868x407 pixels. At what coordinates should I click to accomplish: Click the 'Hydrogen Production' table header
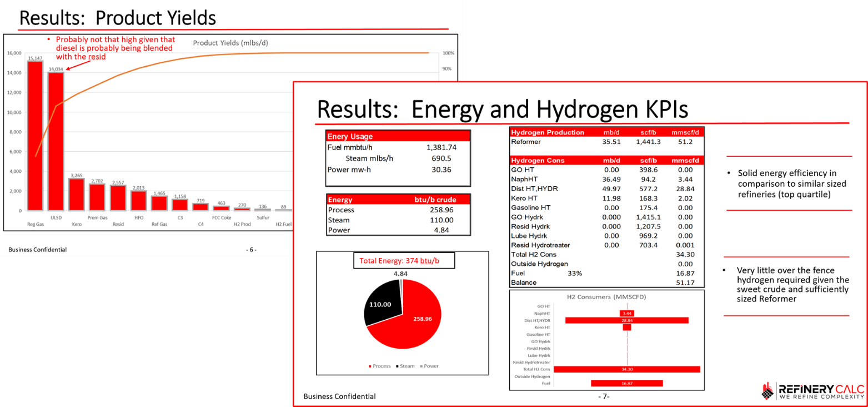(x=548, y=132)
